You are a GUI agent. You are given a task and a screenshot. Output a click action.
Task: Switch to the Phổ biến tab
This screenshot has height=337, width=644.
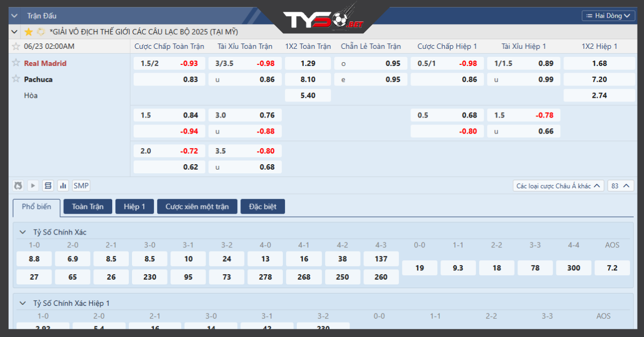(x=36, y=207)
